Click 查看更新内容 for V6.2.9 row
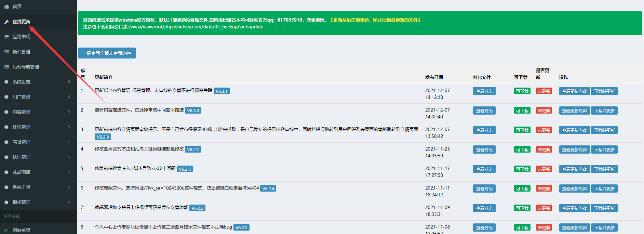Image resolution: width=644 pixels, height=234 pixels. (574, 130)
